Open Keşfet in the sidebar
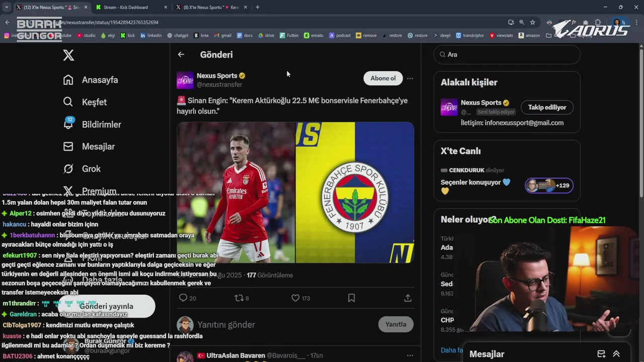Viewport: 644px width, 362px height. click(x=85, y=102)
